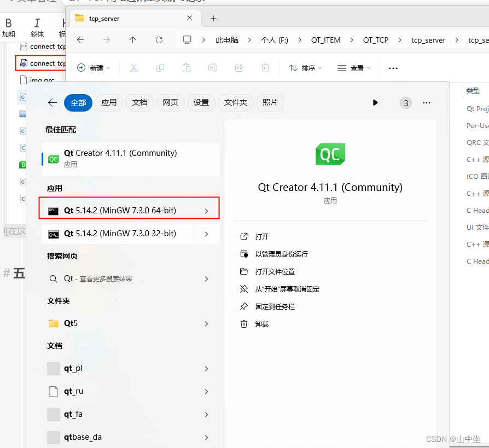The image size is (489, 448).
Task: Expand the Qt 5.14.2 32-bit result chevron
Action: pyautogui.click(x=206, y=235)
